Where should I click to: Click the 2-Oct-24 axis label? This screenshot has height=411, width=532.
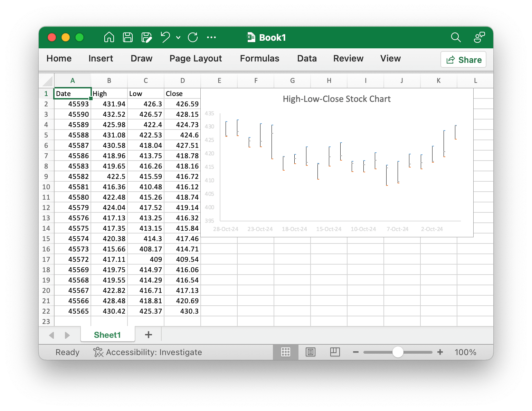432,229
